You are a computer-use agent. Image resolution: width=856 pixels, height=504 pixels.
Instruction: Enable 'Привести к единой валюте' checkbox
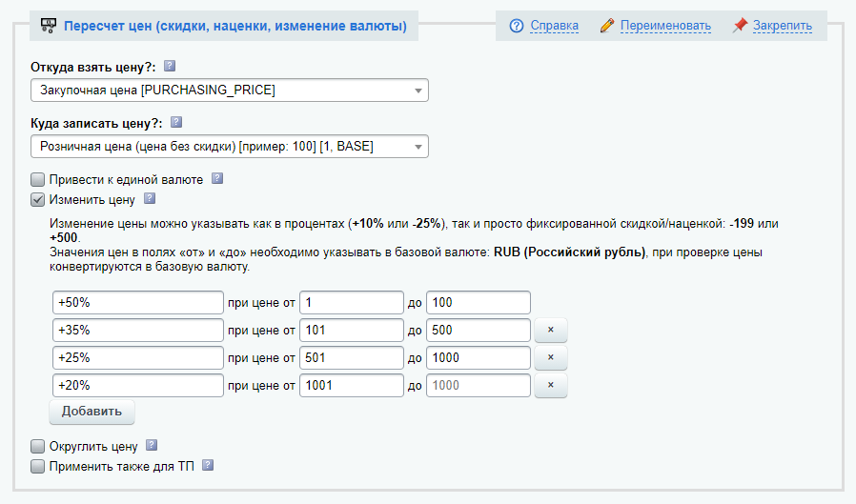pos(38,179)
